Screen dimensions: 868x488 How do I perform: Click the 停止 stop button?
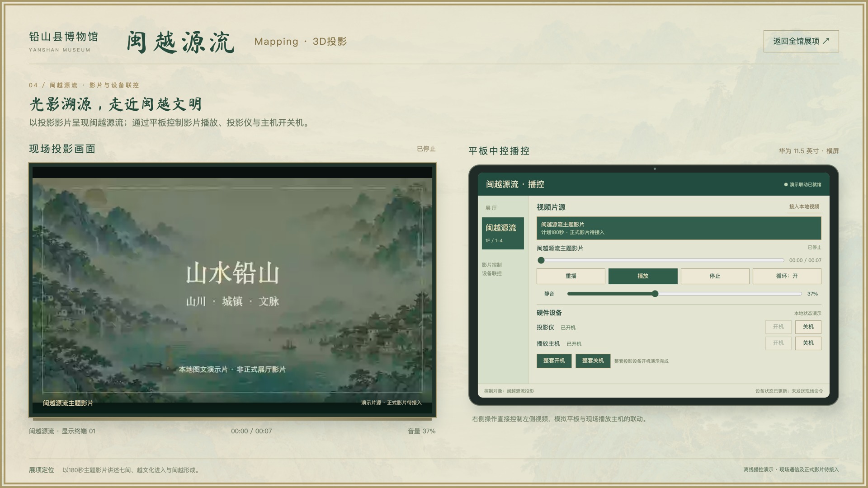(x=715, y=276)
